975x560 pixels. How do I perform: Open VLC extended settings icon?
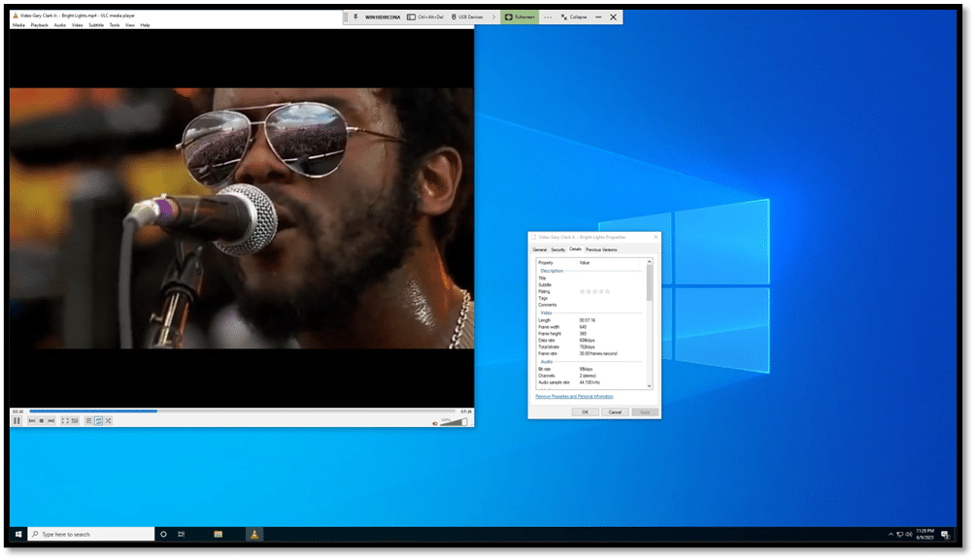click(x=75, y=421)
